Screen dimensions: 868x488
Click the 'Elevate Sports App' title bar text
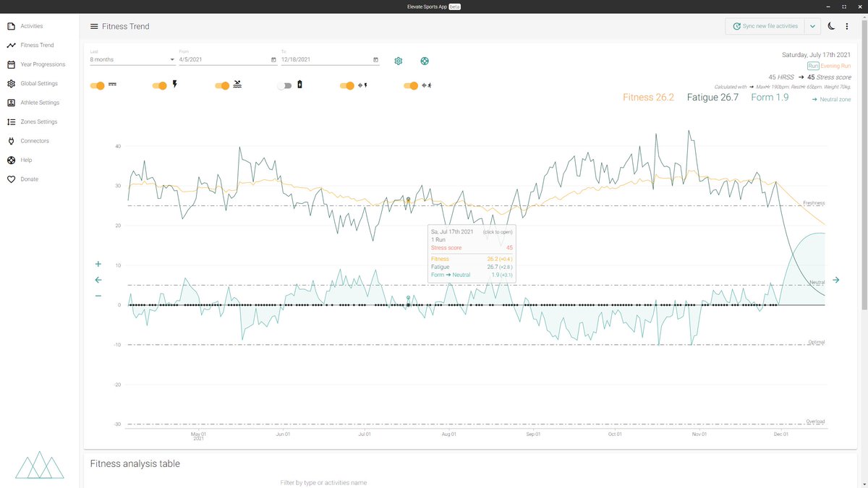(x=427, y=6)
